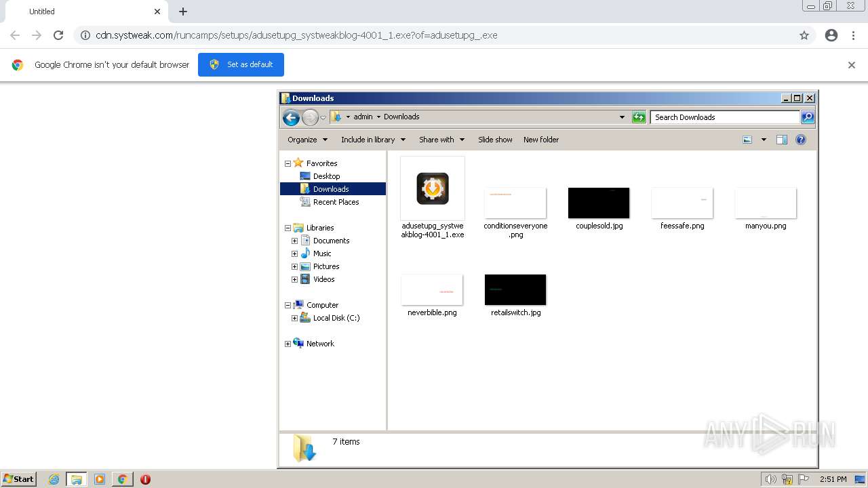868x488 pixels.
Task: Close the Untitled tab
Action: point(157,12)
